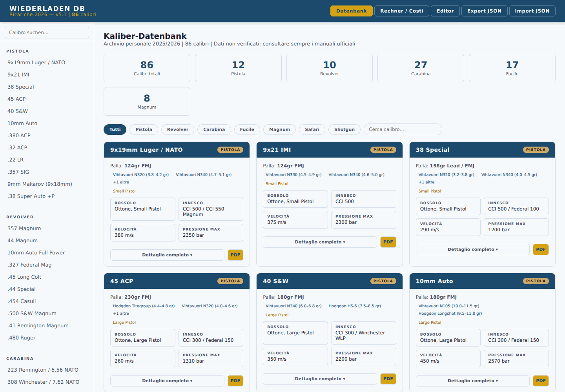Open the Datenbank tab
The height and width of the screenshot is (392, 565).
[351, 11]
